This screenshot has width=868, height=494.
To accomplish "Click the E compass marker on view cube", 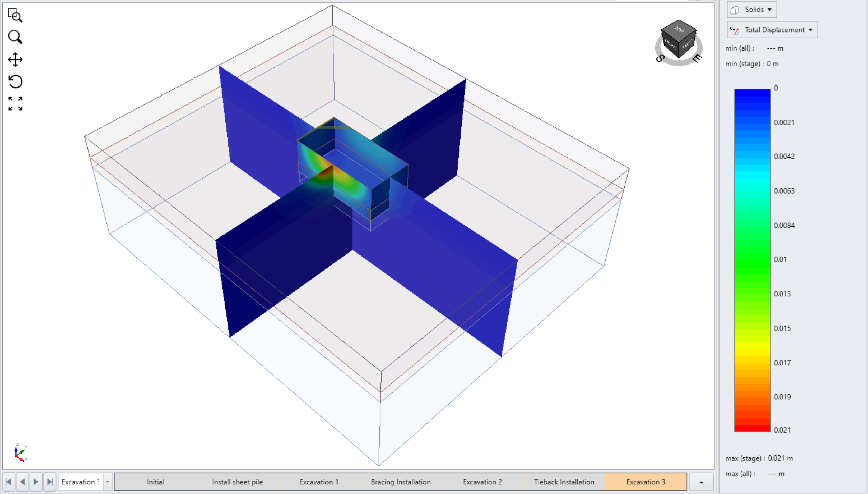I will click(x=697, y=58).
